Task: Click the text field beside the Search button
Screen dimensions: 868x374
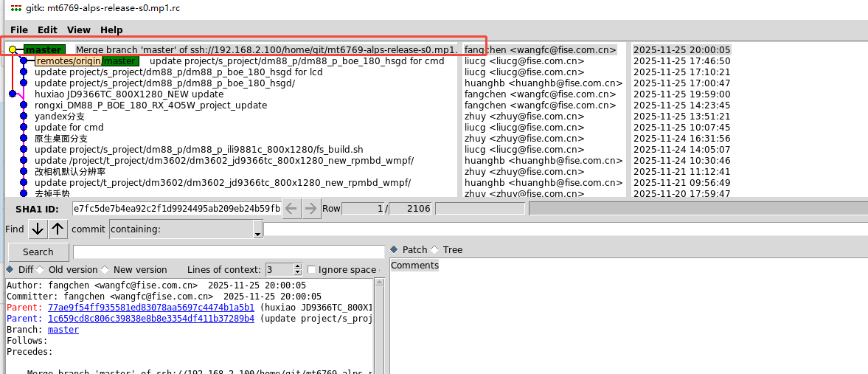Action: (229, 252)
